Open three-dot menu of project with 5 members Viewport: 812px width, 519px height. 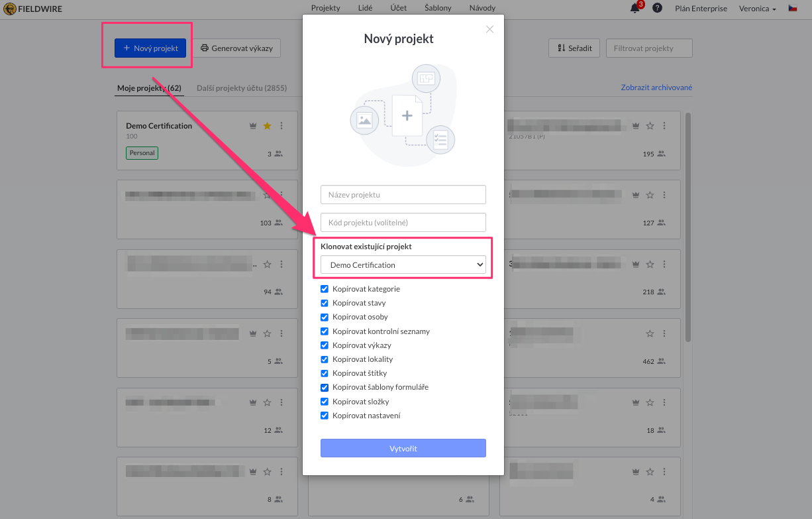(x=281, y=333)
